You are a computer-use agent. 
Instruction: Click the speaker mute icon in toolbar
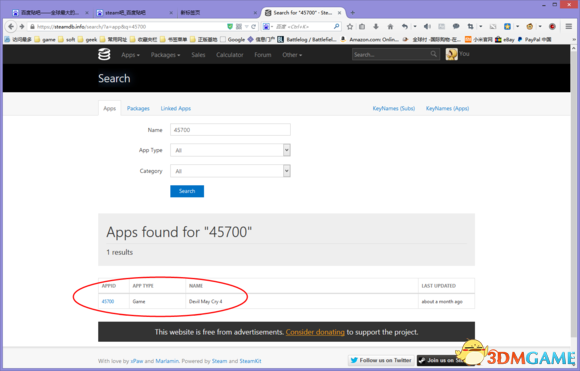point(427,26)
